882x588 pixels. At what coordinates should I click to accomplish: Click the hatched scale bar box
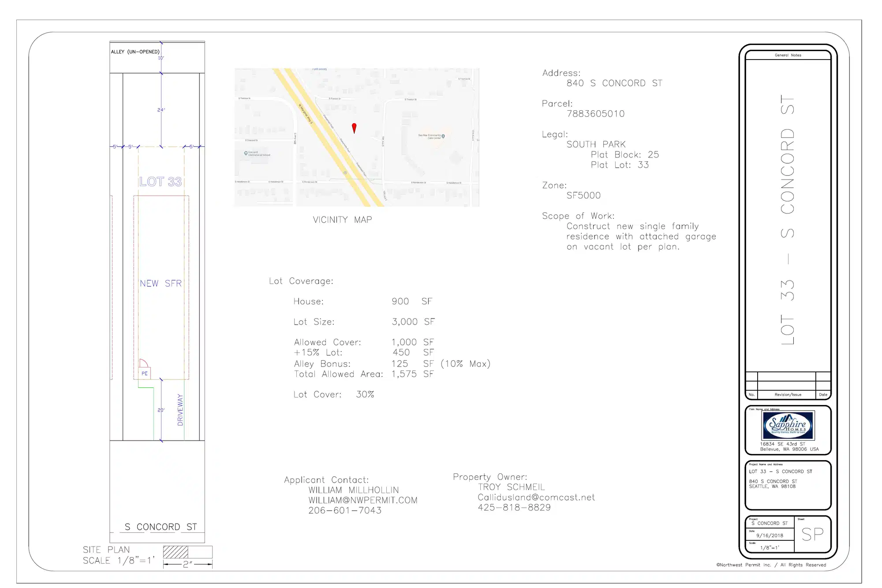tap(176, 552)
